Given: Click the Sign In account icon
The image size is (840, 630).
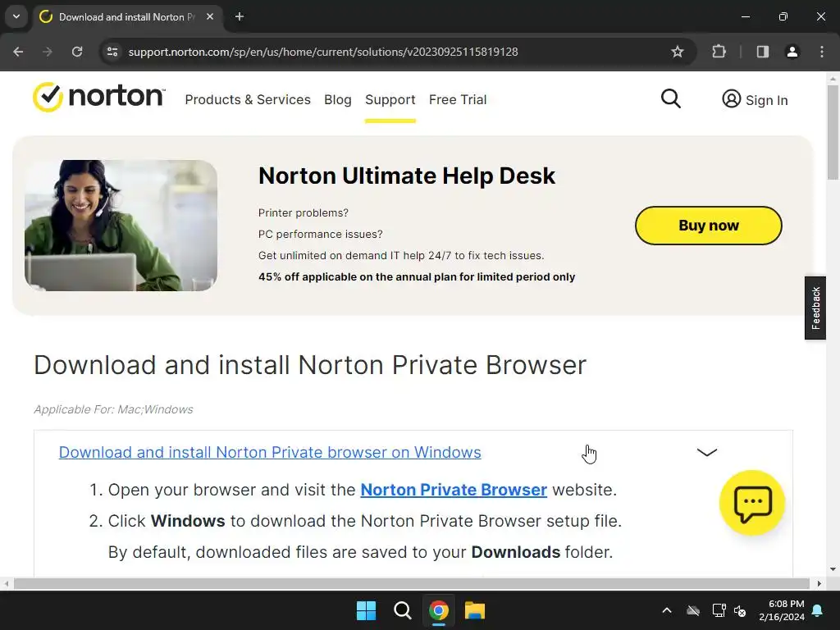Looking at the screenshot, I should click(x=731, y=99).
